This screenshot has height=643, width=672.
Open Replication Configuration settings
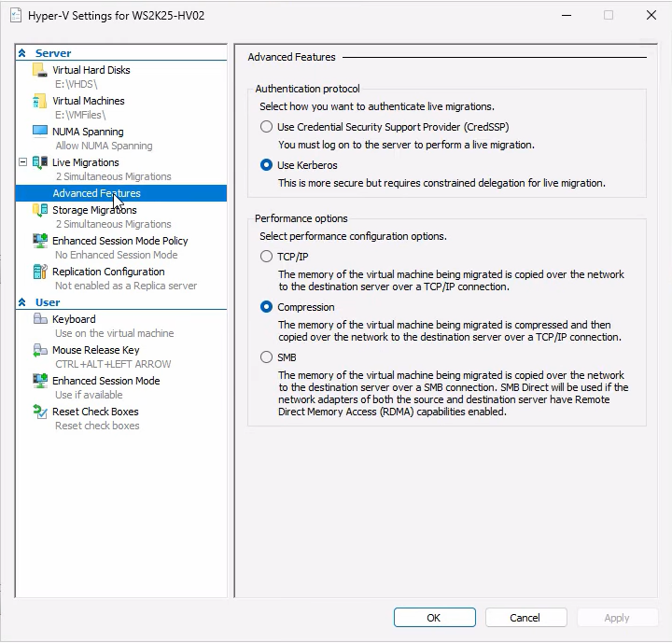(108, 272)
